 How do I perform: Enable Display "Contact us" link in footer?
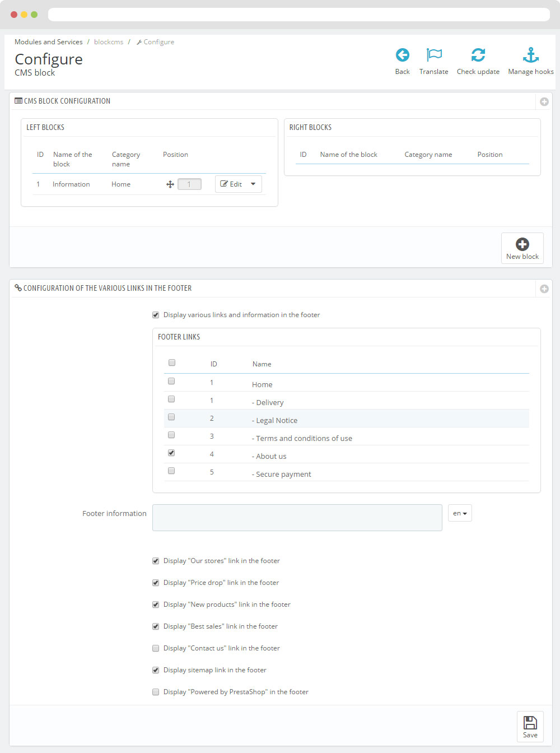coord(156,648)
